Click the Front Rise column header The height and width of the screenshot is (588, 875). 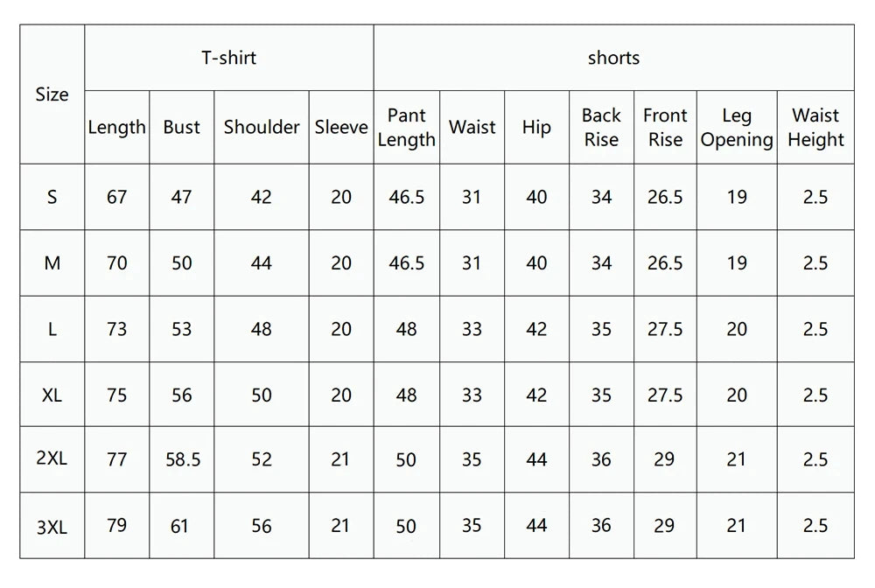pyautogui.click(x=665, y=127)
